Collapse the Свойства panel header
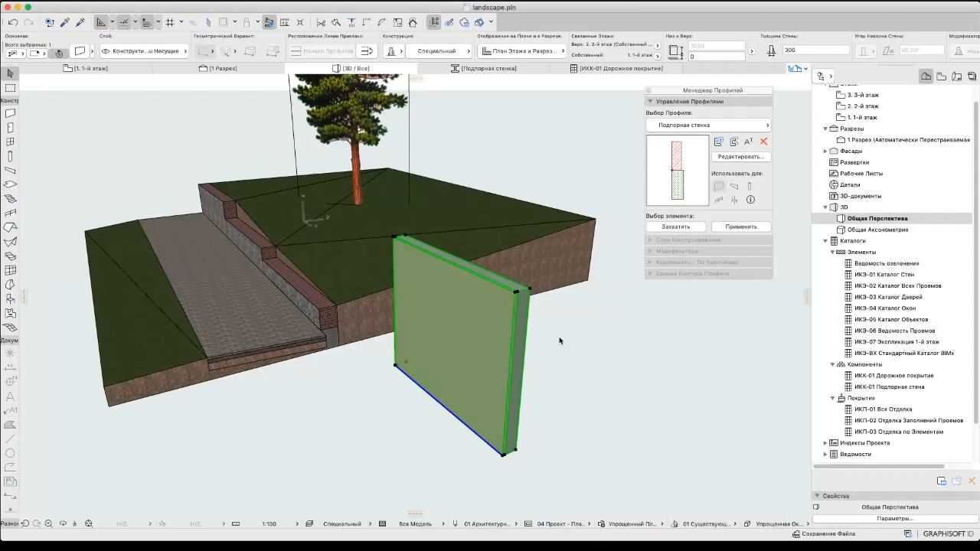 click(817, 496)
